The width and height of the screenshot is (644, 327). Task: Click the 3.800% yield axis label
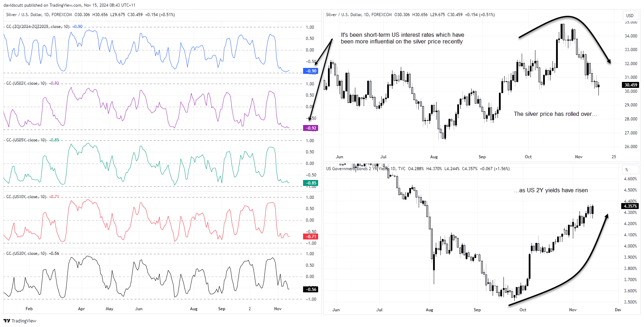(x=630, y=269)
